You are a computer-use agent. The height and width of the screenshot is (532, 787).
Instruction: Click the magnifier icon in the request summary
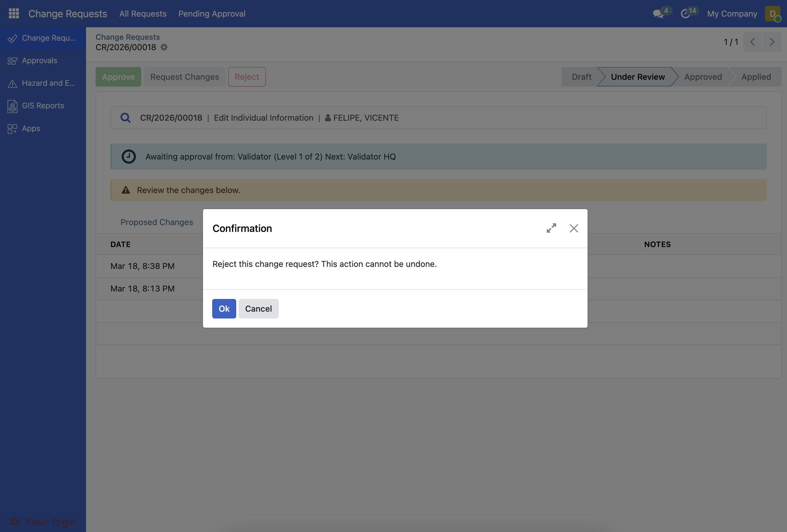[x=126, y=118]
